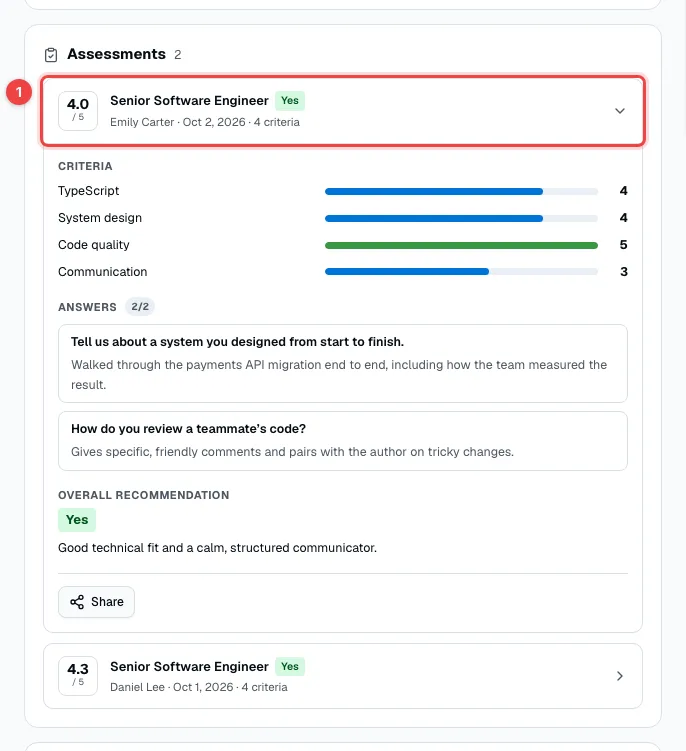Viewport: 686px width, 751px height.
Task: Click the Yes badge in Daniel Lee's header
Action: pos(290,666)
